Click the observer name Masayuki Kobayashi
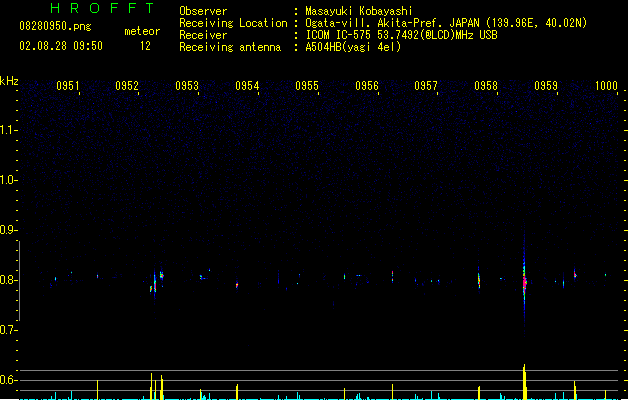Screen dimensions: 629x400 click(x=359, y=11)
